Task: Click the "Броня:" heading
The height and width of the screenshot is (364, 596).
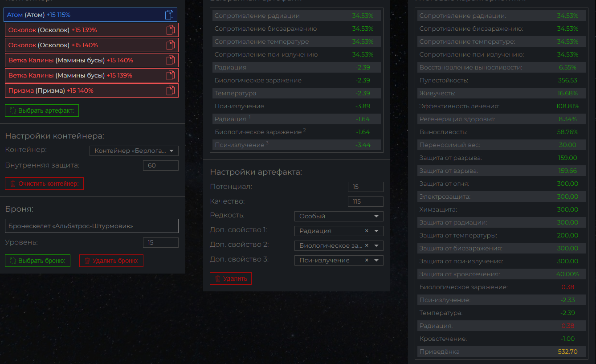Action: coord(19,209)
